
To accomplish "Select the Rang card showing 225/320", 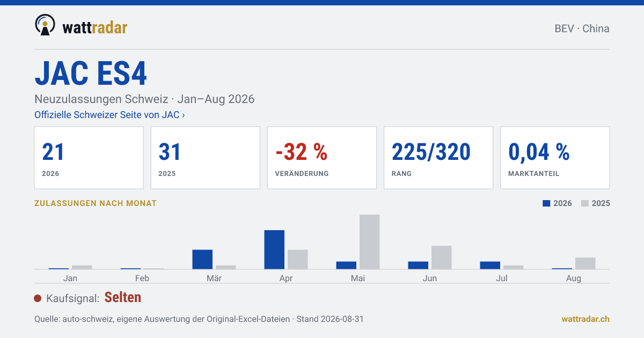I will click(x=438, y=158).
